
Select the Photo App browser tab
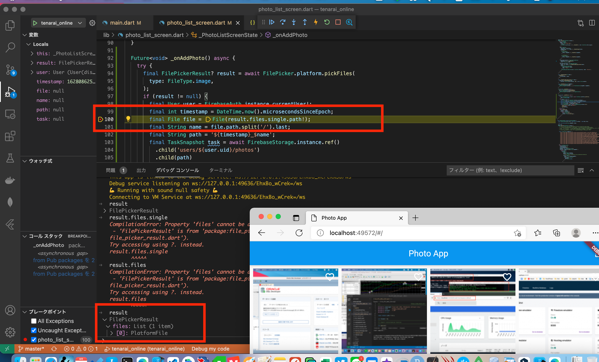pyautogui.click(x=356, y=218)
